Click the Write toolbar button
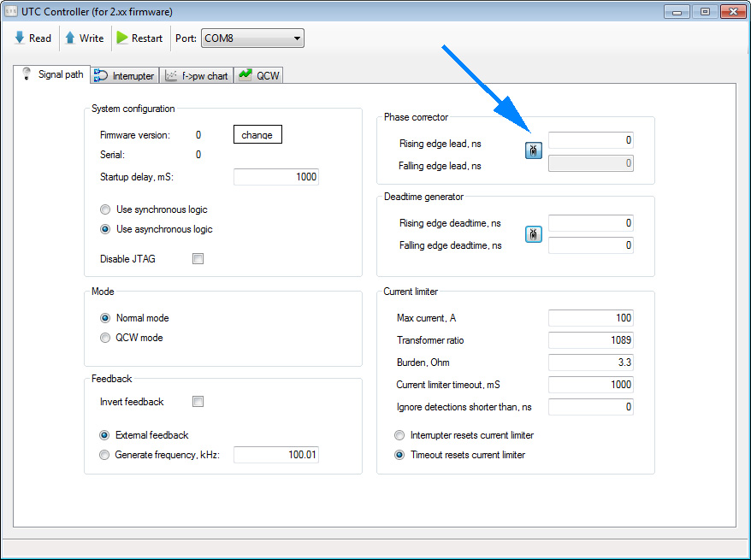The height and width of the screenshot is (560, 751). pos(85,38)
